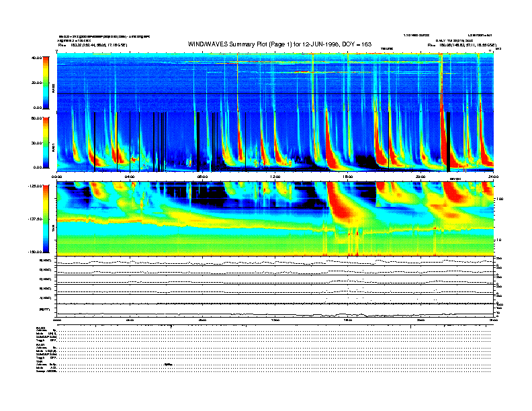Click the 10 label on TNR right axis
The height and width of the screenshot is (411, 532).
tap(498, 240)
